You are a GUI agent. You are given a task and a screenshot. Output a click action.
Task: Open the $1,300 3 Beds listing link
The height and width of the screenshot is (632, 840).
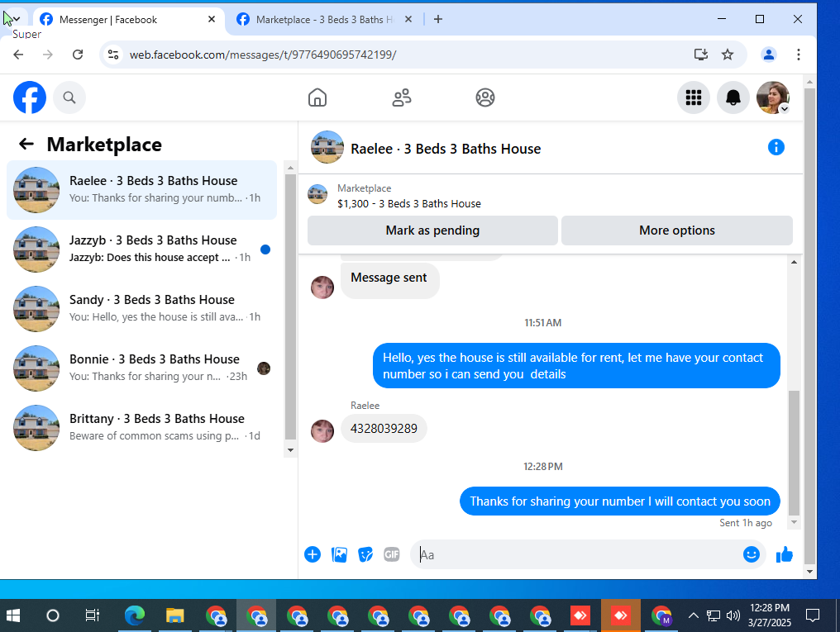[x=408, y=203]
